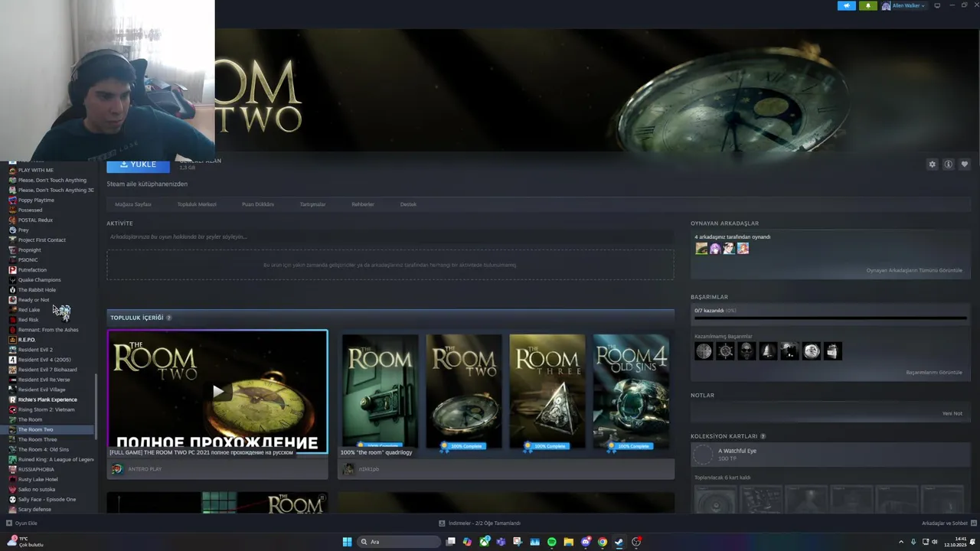Select R.E.P.O. in library list
This screenshot has width=980, height=551.
pos(26,340)
